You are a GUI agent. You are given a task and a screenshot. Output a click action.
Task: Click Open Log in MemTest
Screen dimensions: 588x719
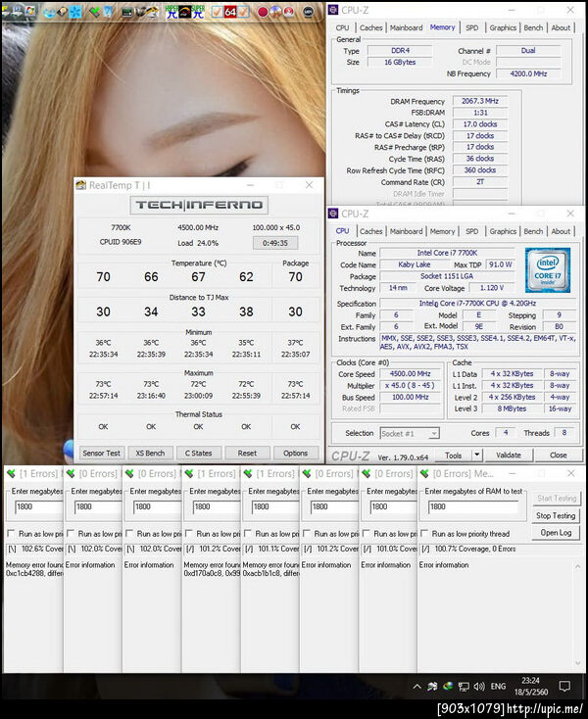click(x=556, y=533)
